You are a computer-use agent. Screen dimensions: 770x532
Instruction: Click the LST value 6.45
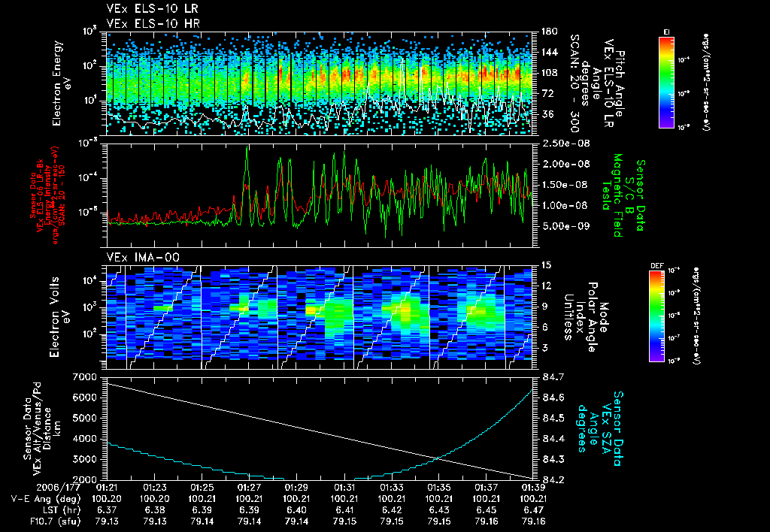coord(487,510)
